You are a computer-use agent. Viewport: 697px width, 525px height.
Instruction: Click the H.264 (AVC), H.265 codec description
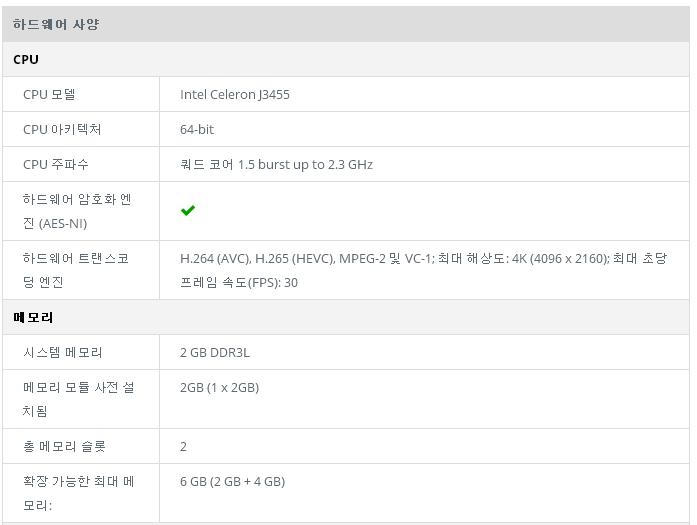423,270
